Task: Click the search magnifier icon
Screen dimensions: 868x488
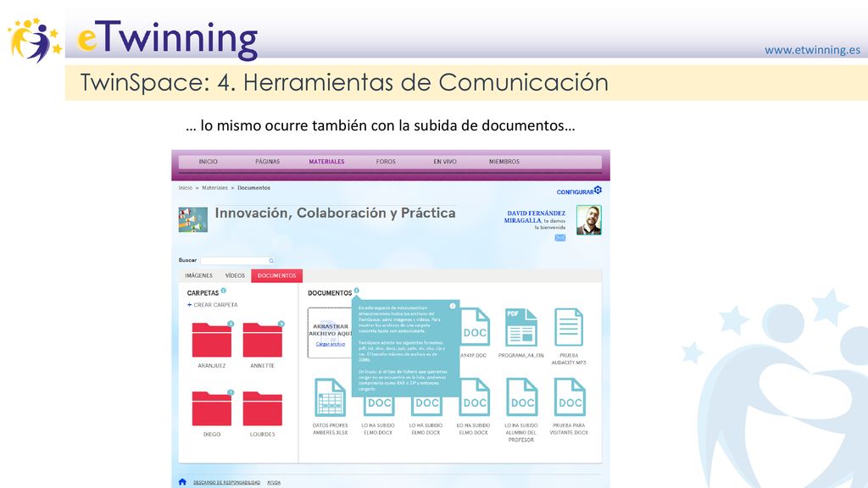Action: [x=271, y=261]
